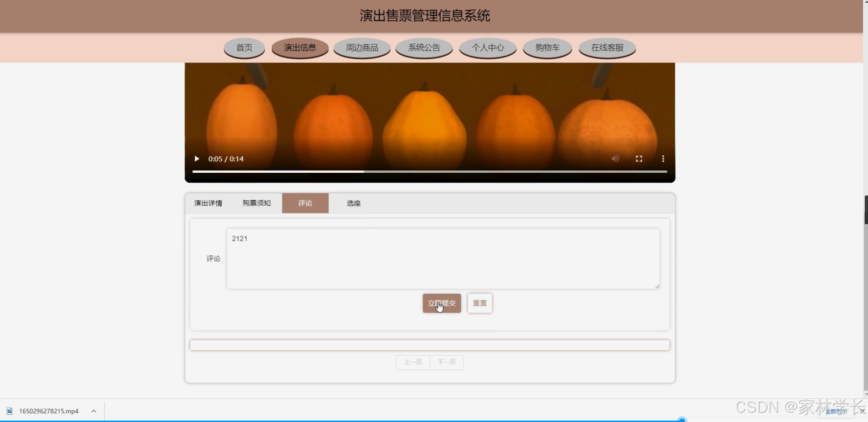Open 系统公告 navigation item
The image size is (868, 422).
424,48
